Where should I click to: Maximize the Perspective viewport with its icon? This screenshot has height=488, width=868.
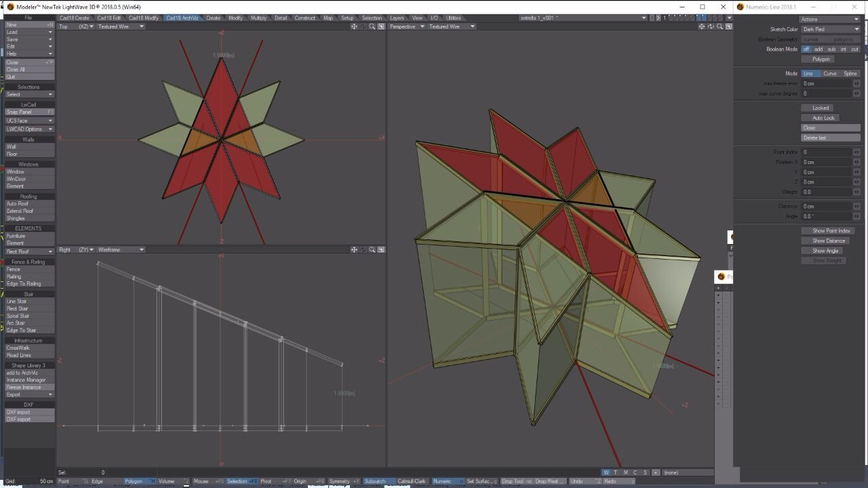point(729,26)
